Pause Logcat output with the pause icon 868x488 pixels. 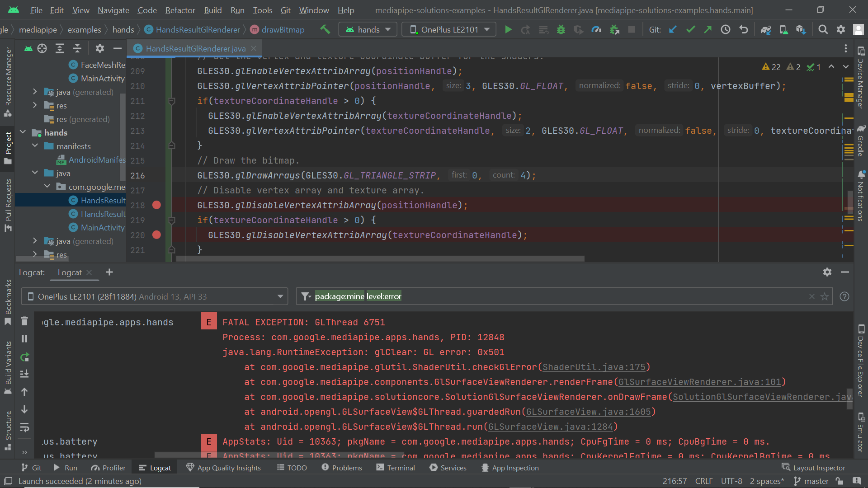[24, 338]
